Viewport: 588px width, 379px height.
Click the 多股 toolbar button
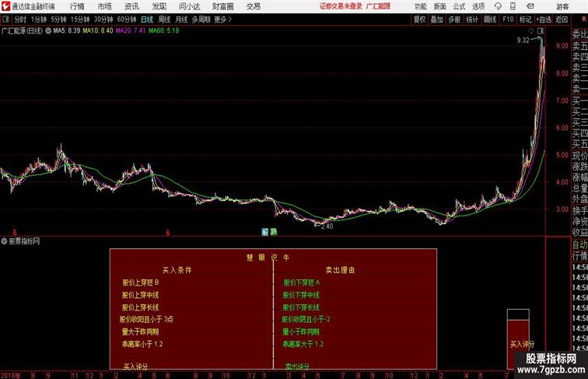(454, 19)
